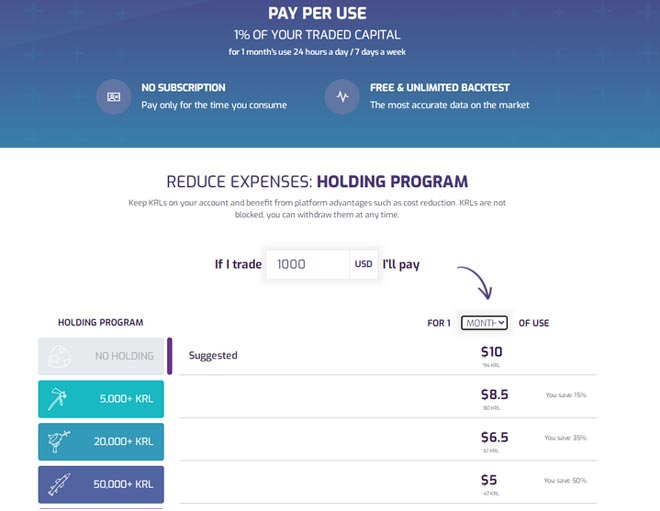Click the $8.5 monthly price
The image size is (660, 511).
click(494, 394)
